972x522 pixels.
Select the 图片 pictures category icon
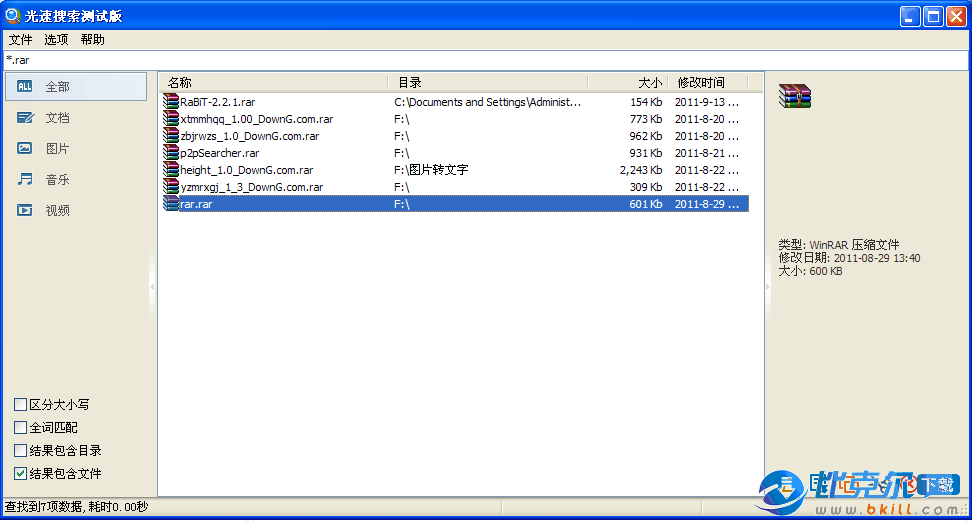(x=24, y=148)
